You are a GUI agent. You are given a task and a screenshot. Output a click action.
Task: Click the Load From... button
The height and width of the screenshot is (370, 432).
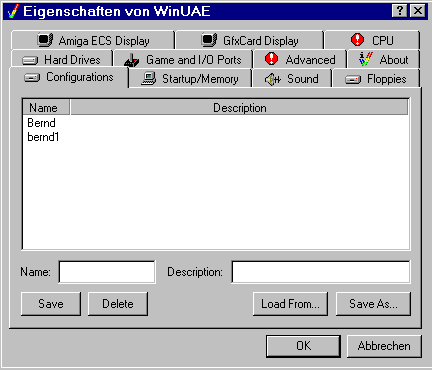click(x=290, y=304)
